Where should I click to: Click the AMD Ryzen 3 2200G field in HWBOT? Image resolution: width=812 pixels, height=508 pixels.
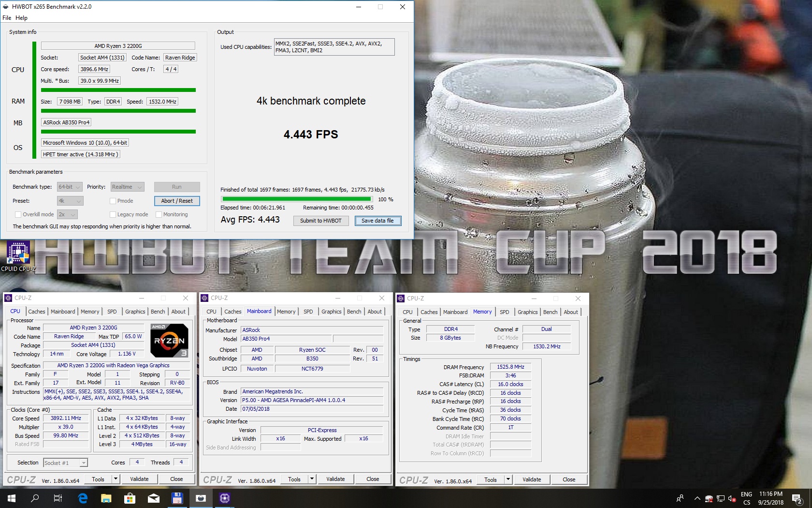pos(118,46)
